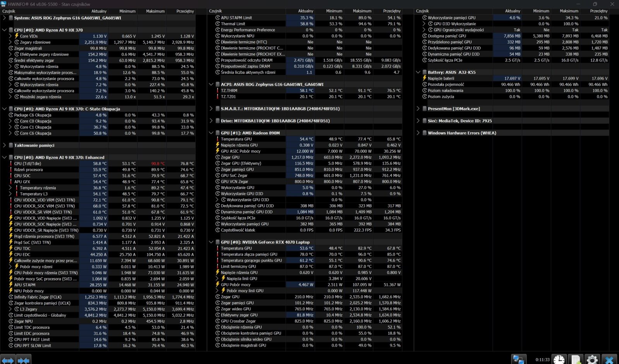Open sensor settings gear icon
Image resolution: width=619 pixels, height=364 pixels.
[592, 359]
